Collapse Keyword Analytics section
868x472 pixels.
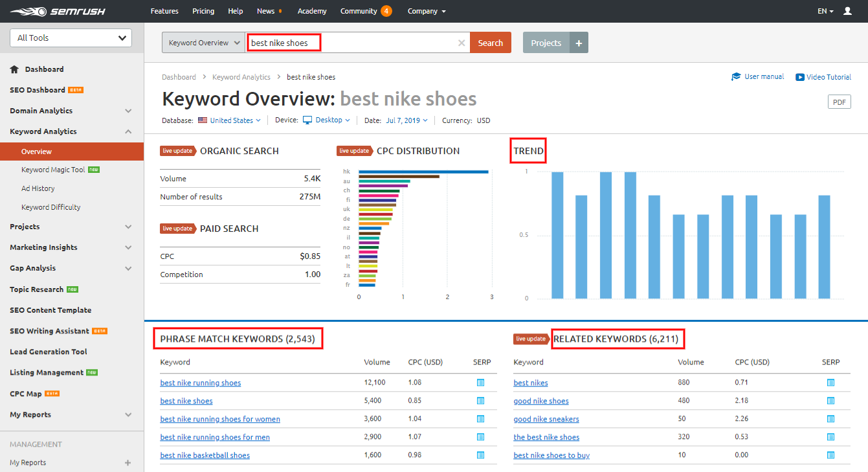click(128, 131)
